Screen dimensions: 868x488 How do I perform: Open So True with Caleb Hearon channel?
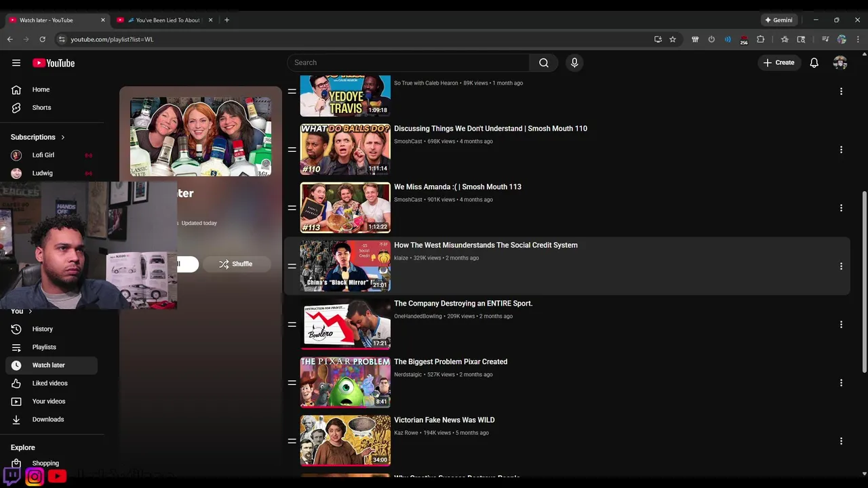tap(426, 83)
